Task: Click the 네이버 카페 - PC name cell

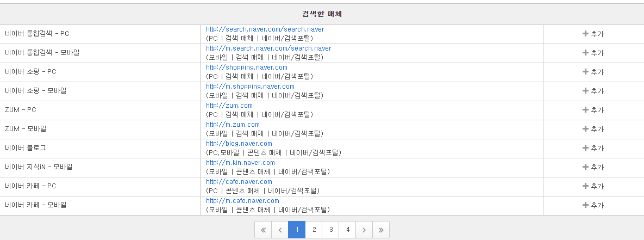Action: (100, 186)
